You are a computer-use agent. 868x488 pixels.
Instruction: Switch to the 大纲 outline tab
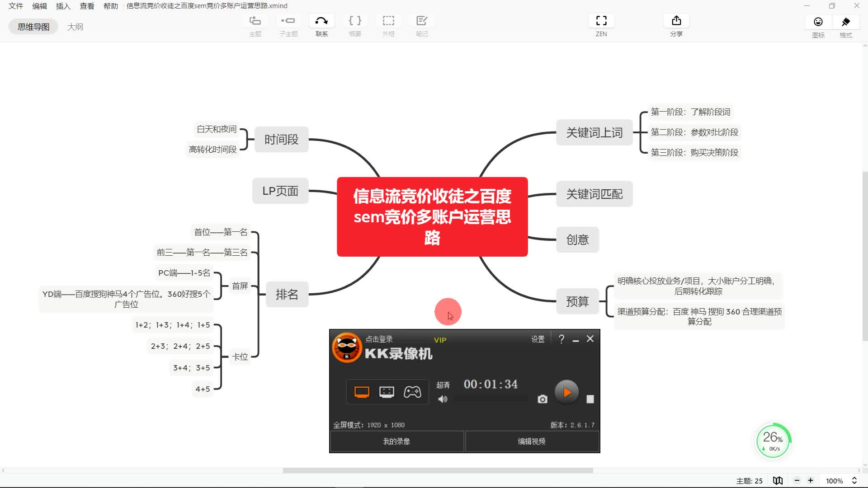[75, 27]
